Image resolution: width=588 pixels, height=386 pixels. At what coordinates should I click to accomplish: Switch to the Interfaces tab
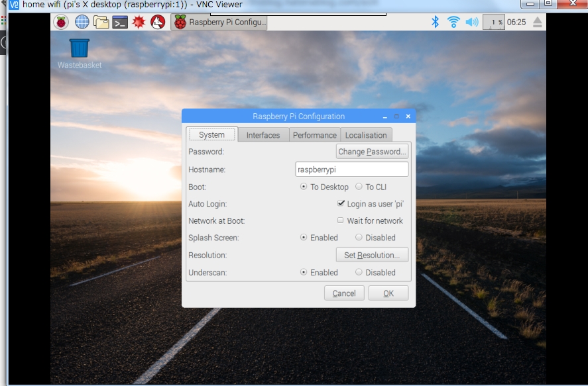click(263, 135)
